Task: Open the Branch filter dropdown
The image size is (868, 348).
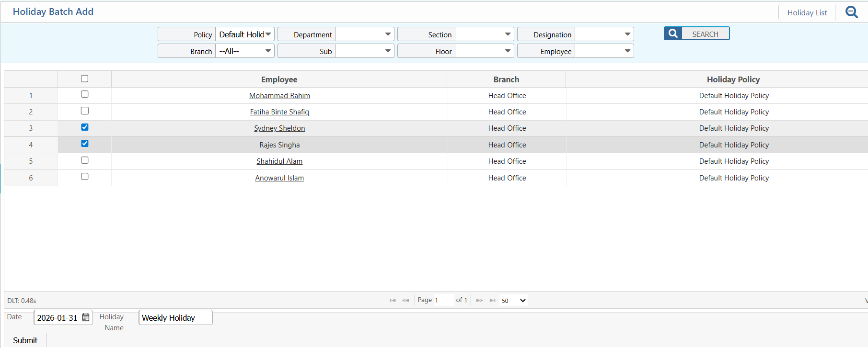Action: [x=245, y=51]
